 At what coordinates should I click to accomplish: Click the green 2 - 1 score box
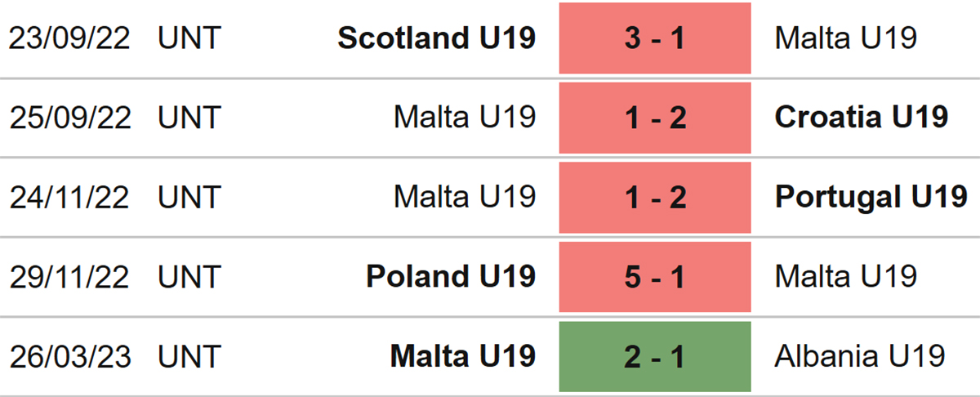point(655,356)
